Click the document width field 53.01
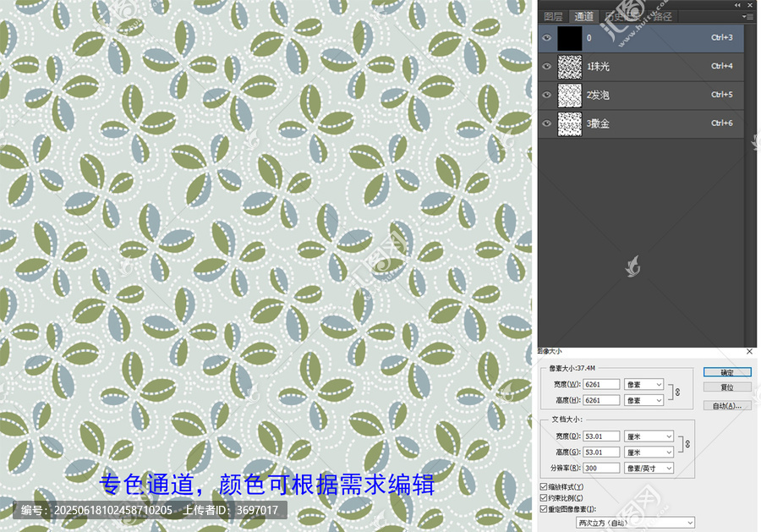The width and height of the screenshot is (761, 532). pyautogui.click(x=601, y=436)
